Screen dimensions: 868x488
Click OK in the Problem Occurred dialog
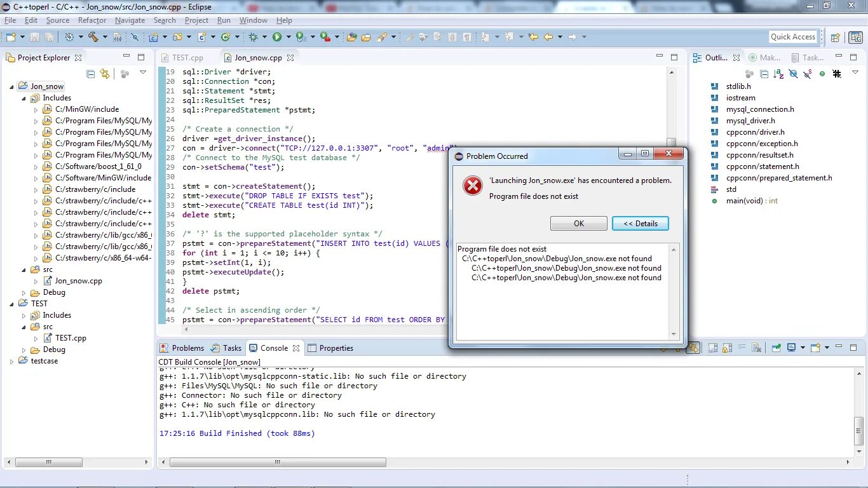[579, 224]
